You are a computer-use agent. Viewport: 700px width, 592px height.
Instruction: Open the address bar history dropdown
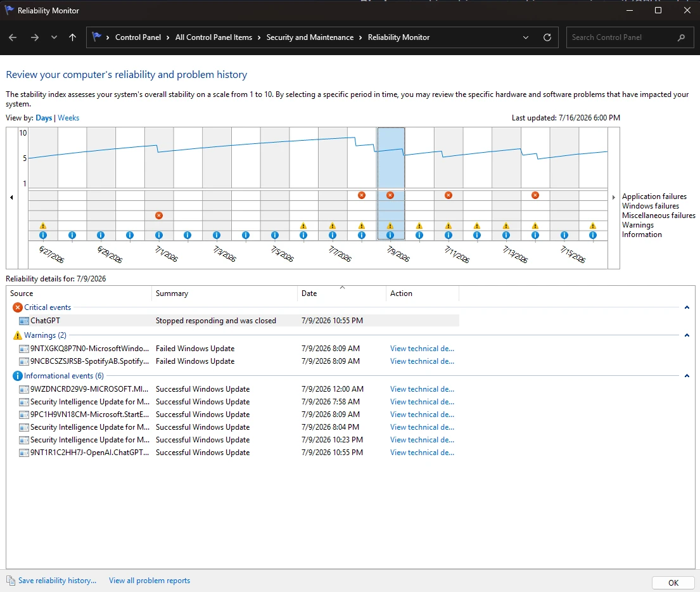[525, 37]
